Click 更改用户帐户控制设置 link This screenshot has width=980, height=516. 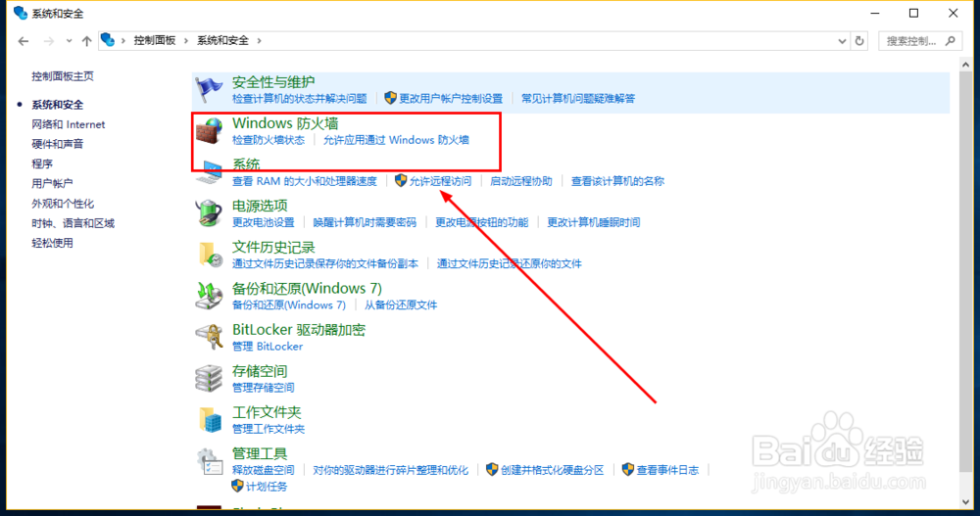(x=450, y=99)
